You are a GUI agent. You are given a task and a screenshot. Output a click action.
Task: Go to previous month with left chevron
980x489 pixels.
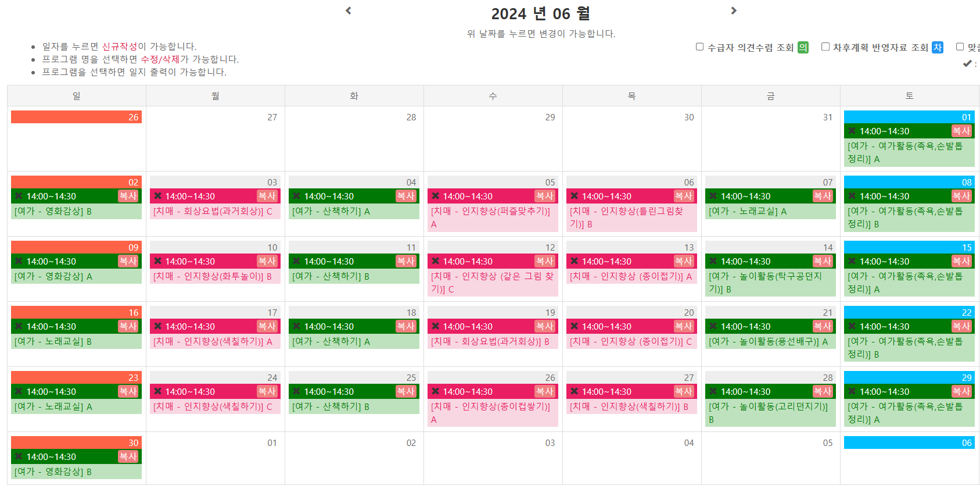pos(349,10)
